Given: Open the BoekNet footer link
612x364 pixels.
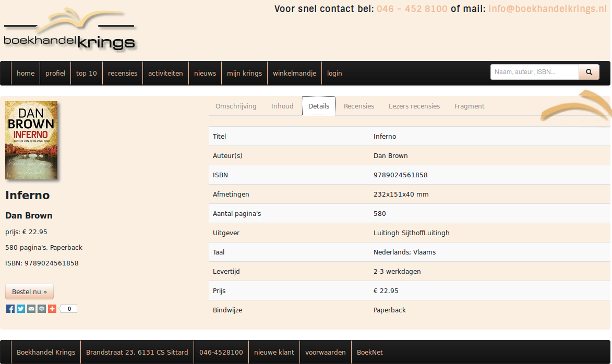Looking at the screenshot, I should [x=369, y=353].
